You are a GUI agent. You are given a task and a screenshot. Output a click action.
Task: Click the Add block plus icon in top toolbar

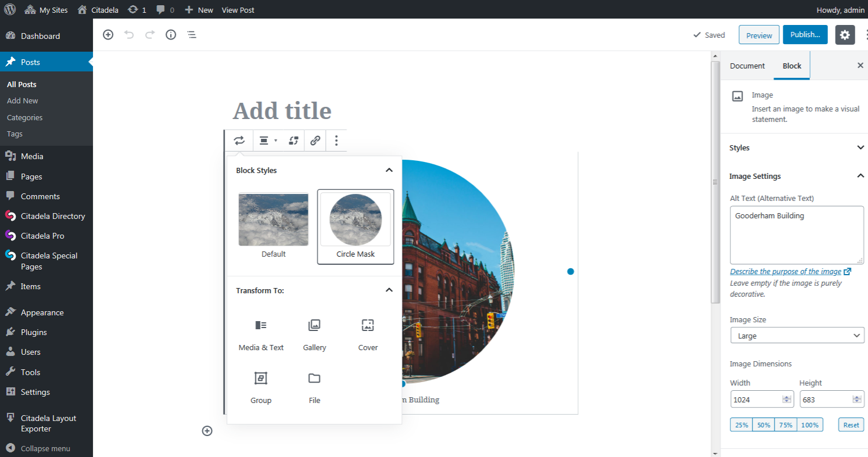[108, 35]
